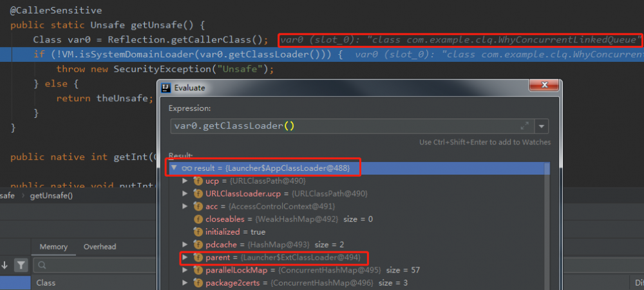Expand the ucp URLClassPath@490 field
The image size is (644, 290).
185,180
